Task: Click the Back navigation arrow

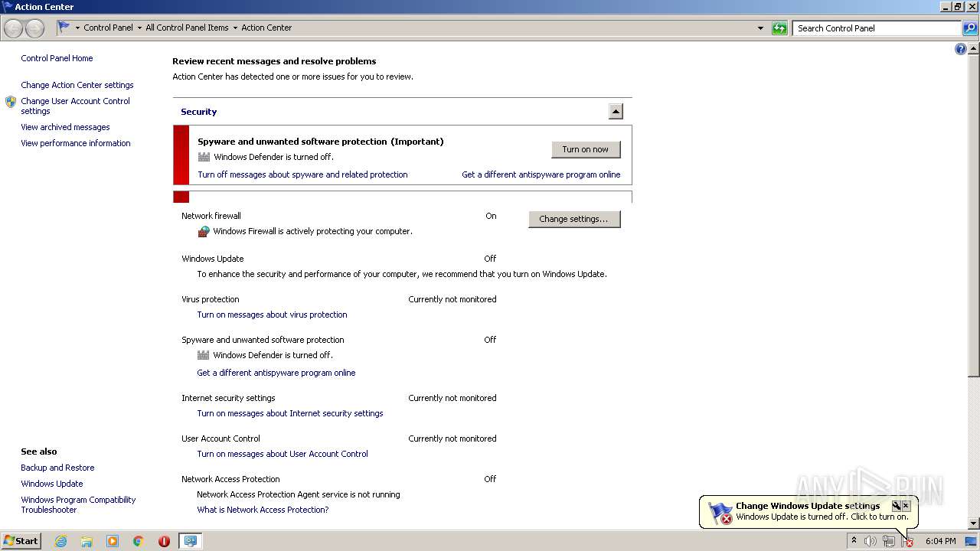Action: click(x=14, y=28)
